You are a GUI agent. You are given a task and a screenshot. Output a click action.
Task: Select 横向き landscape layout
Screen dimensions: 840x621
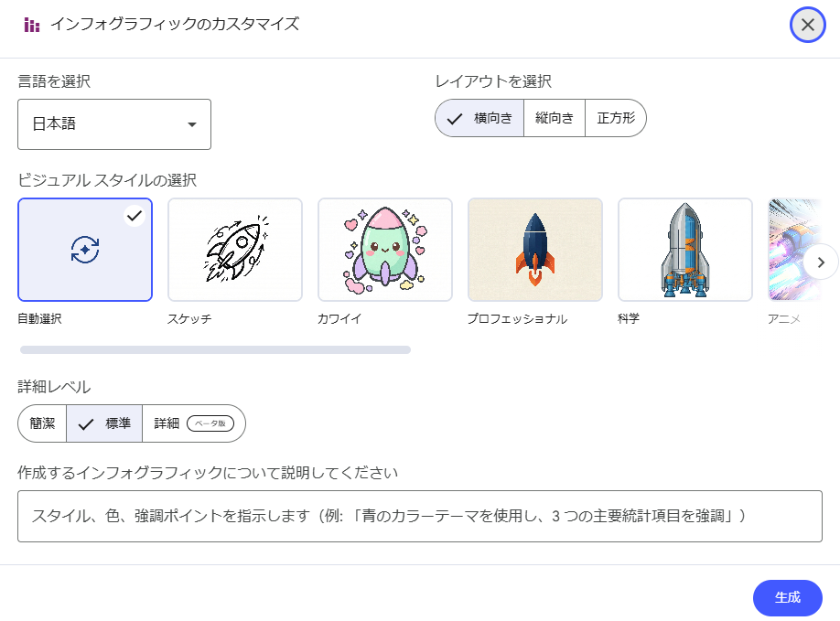[479, 118]
